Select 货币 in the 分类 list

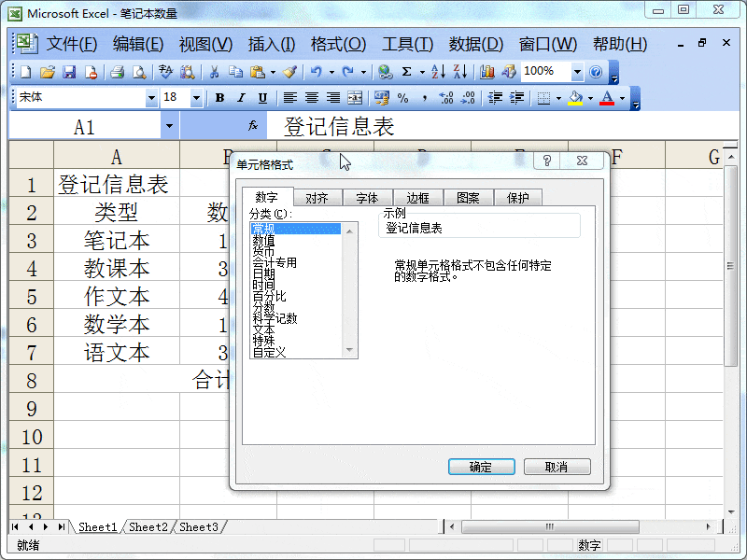pyautogui.click(x=282, y=250)
